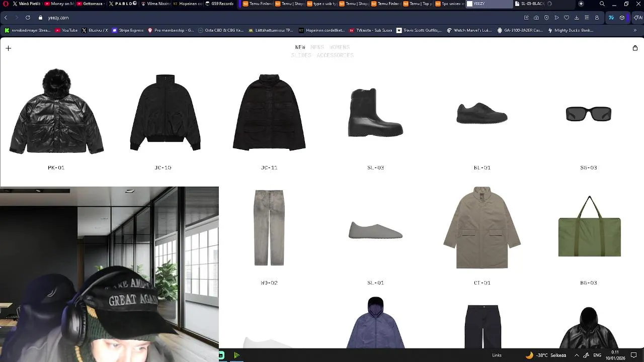Switch the ENG input language
The image size is (644, 362).
pyautogui.click(x=597, y=355)
